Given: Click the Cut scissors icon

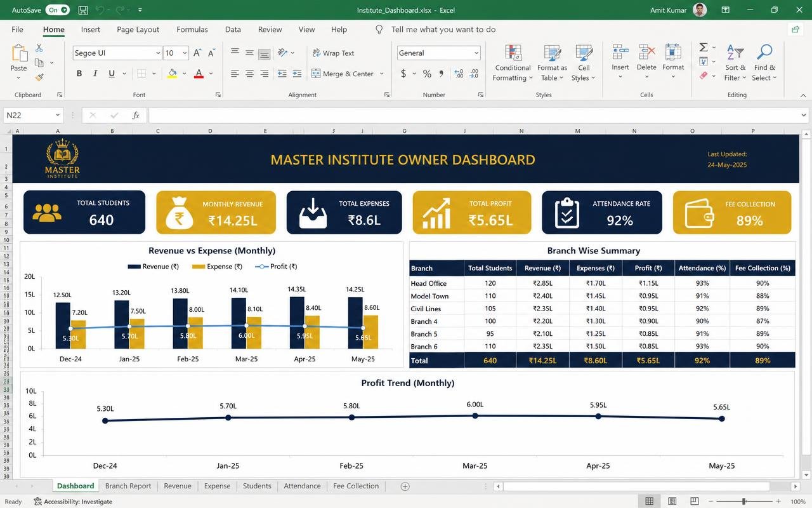Looking at the screenshot, I should (39, 48).
